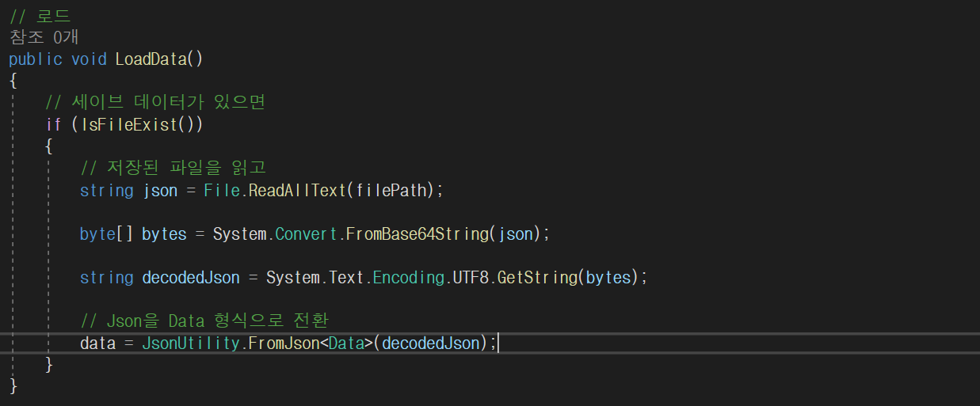Select the 'public' keyword

point(36,59)
